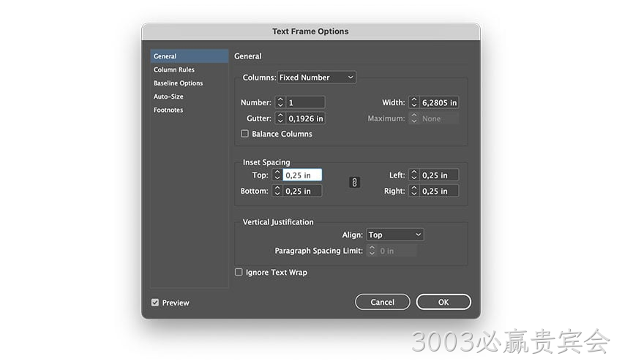Click the Cancel button
The height and width of the screenshot is (364, 622).
coord(383,302)
